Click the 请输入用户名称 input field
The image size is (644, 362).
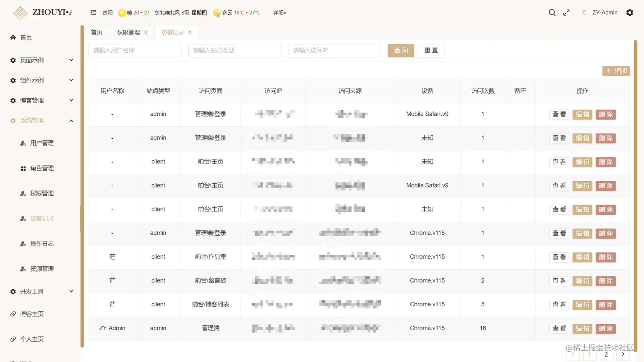click(x=135, y=50)
